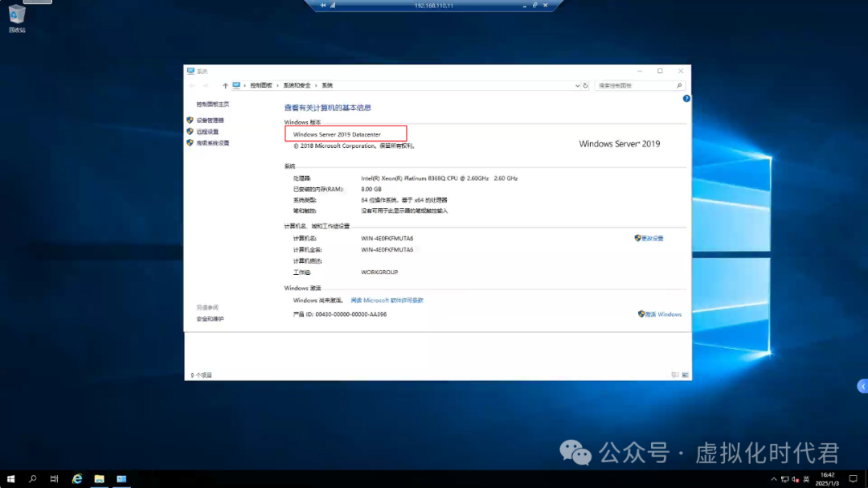Restore down the remote session from connection bar
Screen dimensions: 868x488
point(534,6)
